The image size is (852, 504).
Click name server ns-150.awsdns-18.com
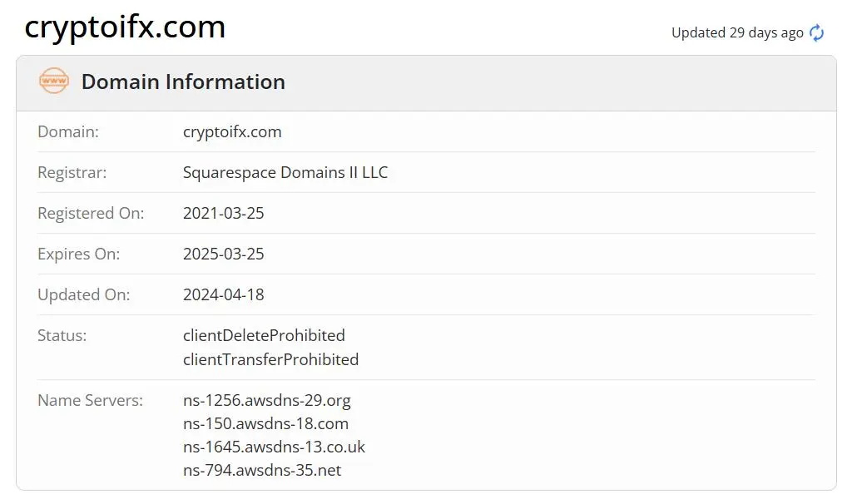pos(265,423)
